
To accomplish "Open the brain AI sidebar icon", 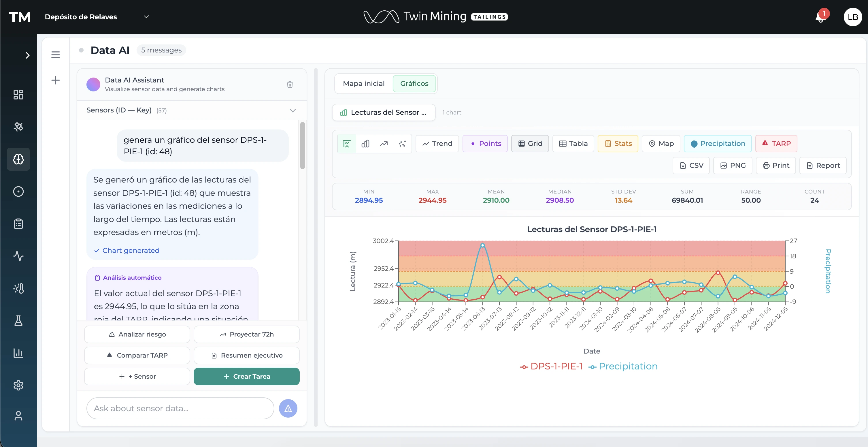I will 18,159.
